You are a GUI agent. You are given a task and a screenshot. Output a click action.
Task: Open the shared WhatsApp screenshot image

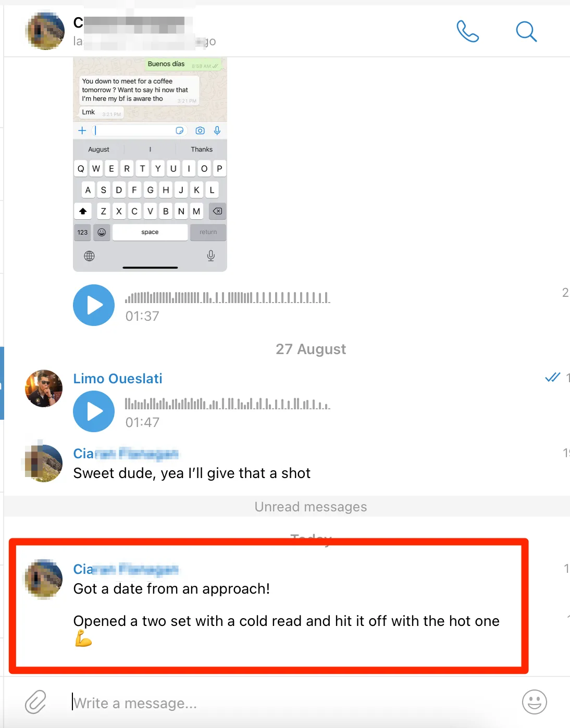[150, 165]
